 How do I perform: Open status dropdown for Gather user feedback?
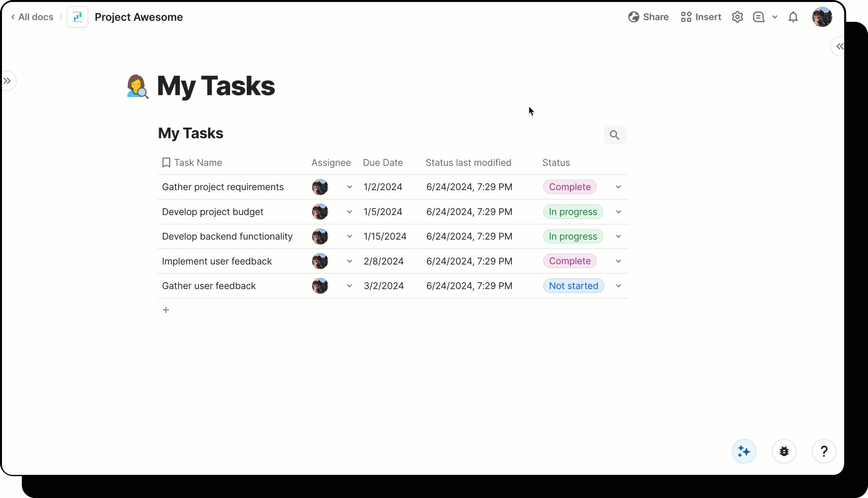tap(618, 286)
